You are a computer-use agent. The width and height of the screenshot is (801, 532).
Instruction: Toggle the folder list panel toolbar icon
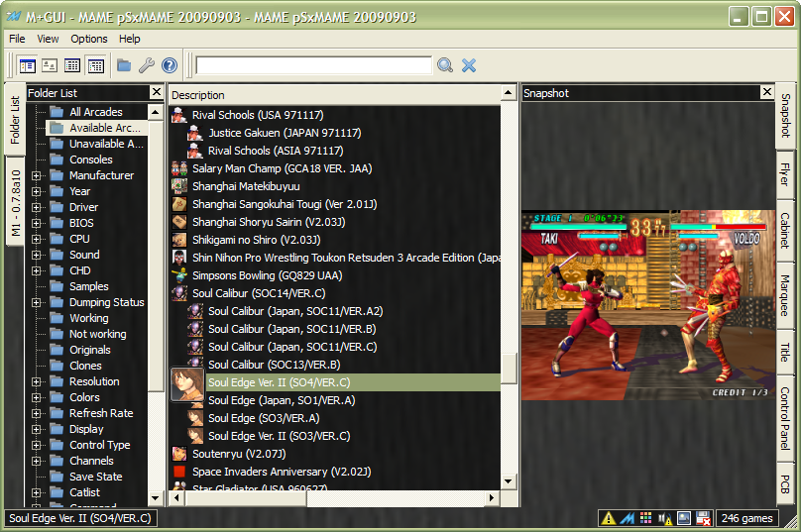[x=27, y=65]
